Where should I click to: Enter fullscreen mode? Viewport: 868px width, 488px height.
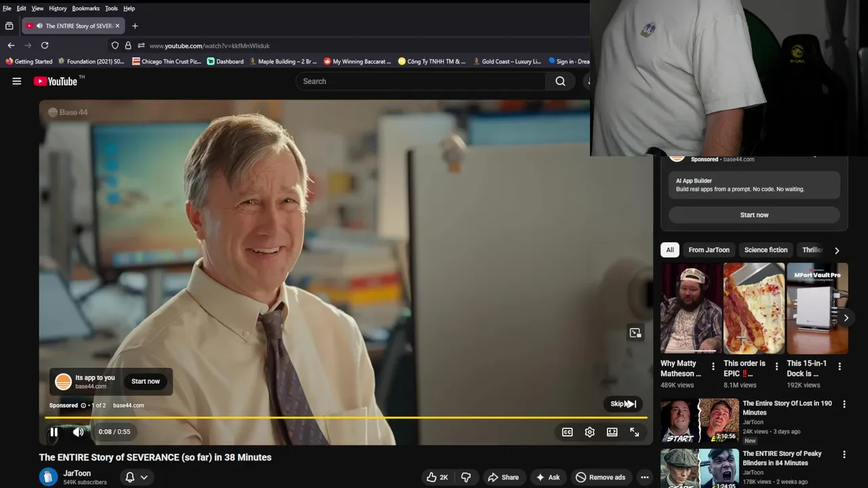pos(634,432)
